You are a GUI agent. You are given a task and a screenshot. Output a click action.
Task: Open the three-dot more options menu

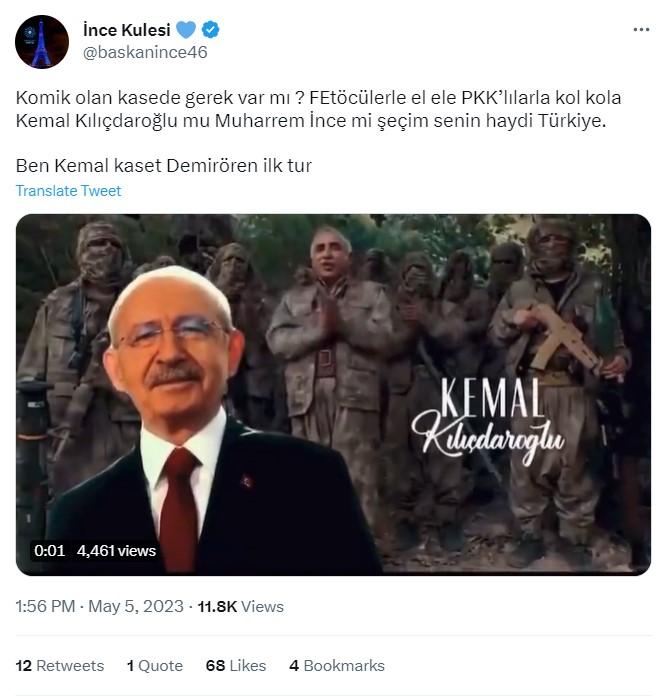click(641, 30)
